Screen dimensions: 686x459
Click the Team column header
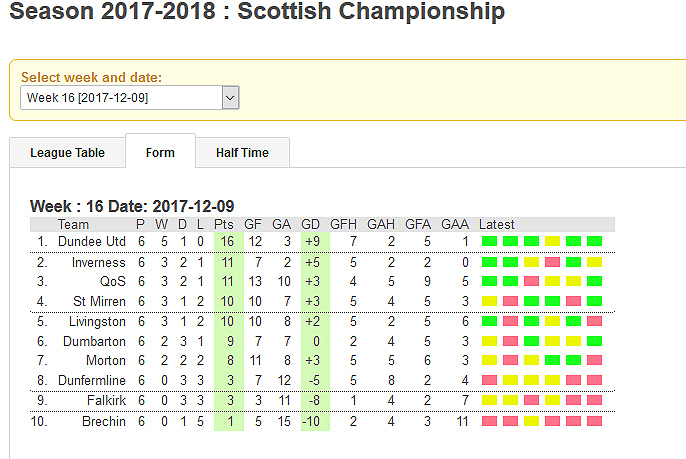[x=73, y=224]
